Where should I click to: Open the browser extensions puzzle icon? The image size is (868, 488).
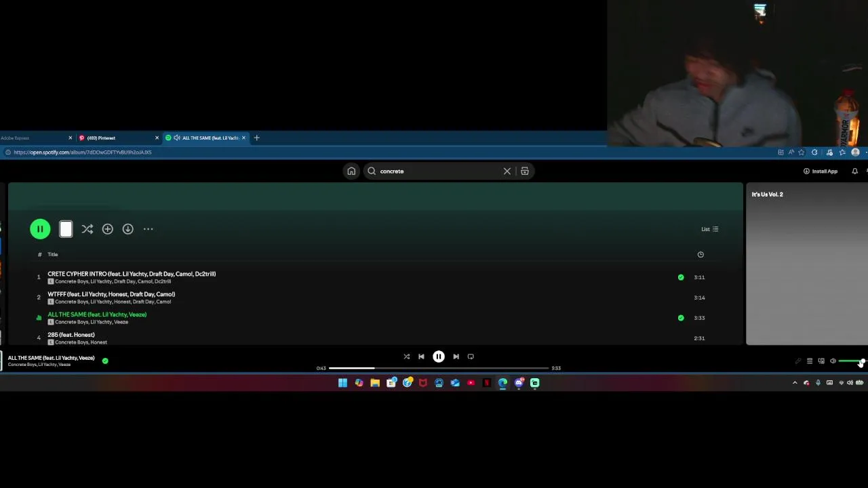[814, 152]
